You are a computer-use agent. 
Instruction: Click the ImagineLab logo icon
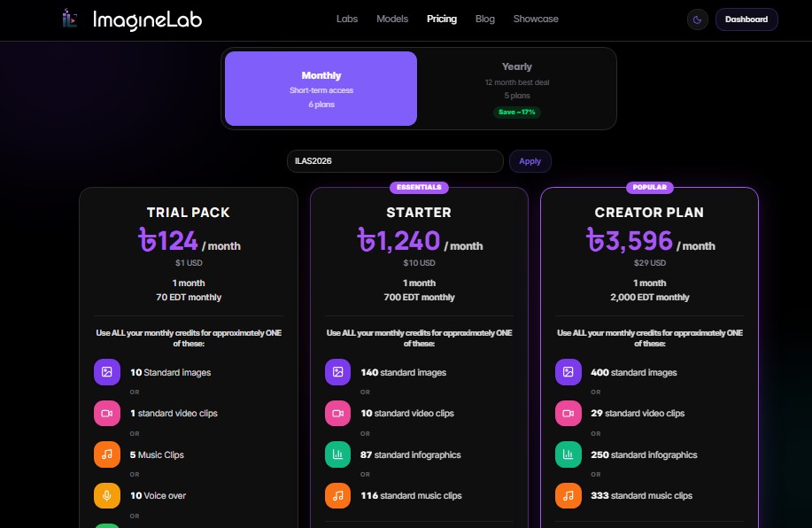(70, 19)
